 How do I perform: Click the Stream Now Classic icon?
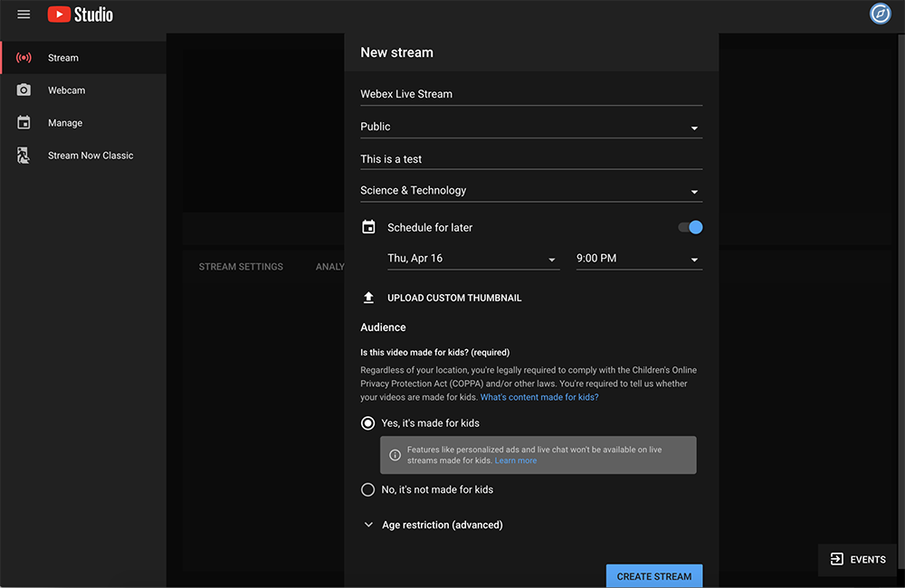tap(24, 156)
